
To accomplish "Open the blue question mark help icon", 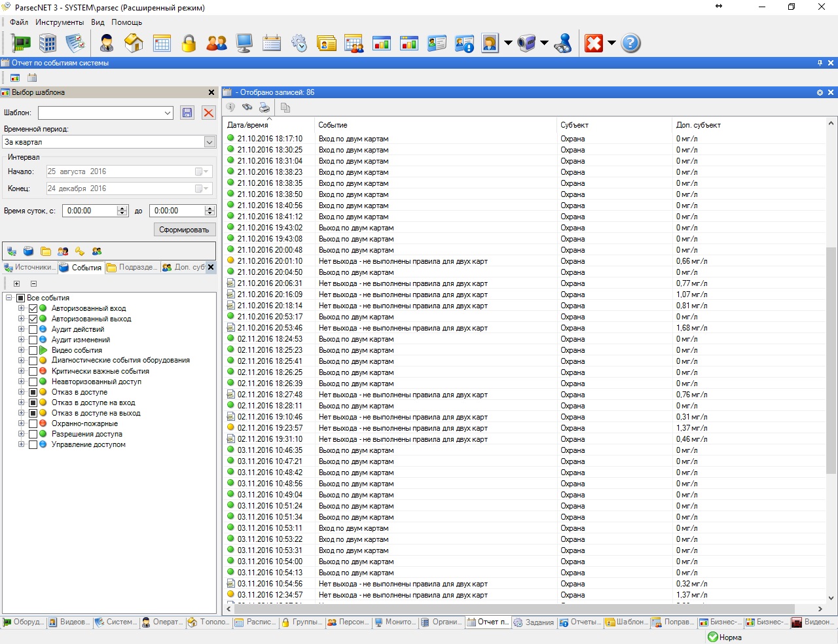I will pyautogui.click(x=630, y=43).
